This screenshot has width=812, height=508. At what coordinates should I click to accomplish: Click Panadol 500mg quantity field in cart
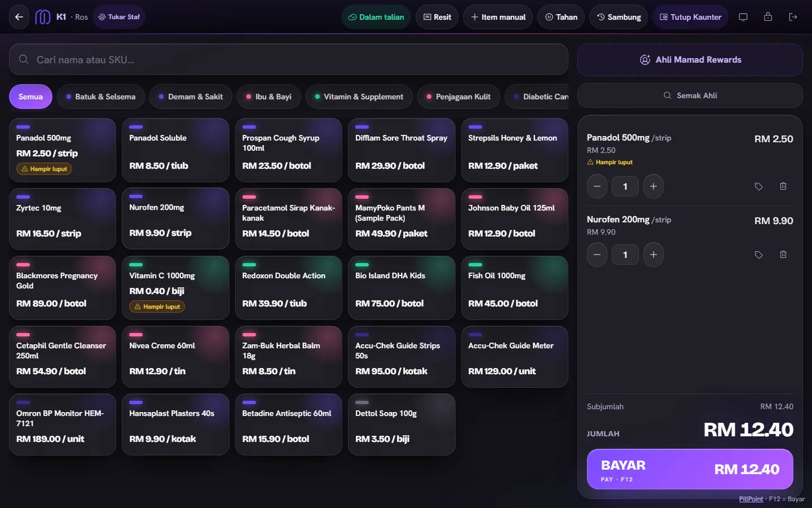[x=625, y=186]
